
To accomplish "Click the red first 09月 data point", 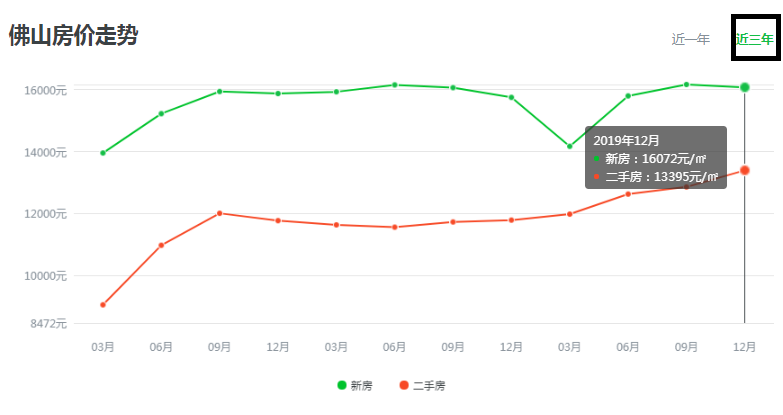I will [x=220, y=213].
